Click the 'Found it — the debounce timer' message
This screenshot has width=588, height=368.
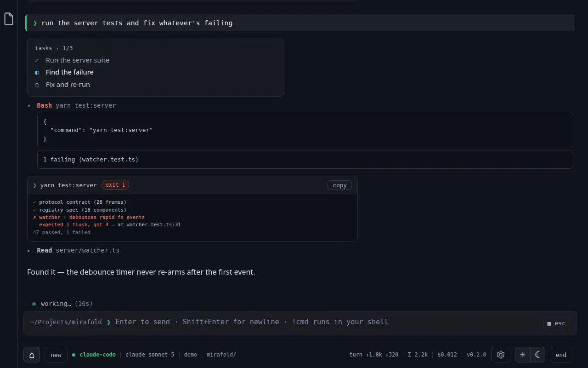coord(141,272)
